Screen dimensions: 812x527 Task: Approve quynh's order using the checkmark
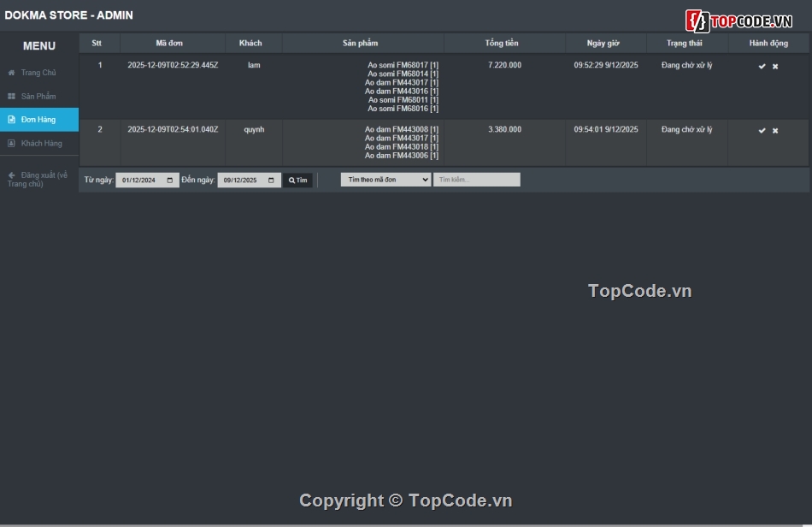pos(762,131)
